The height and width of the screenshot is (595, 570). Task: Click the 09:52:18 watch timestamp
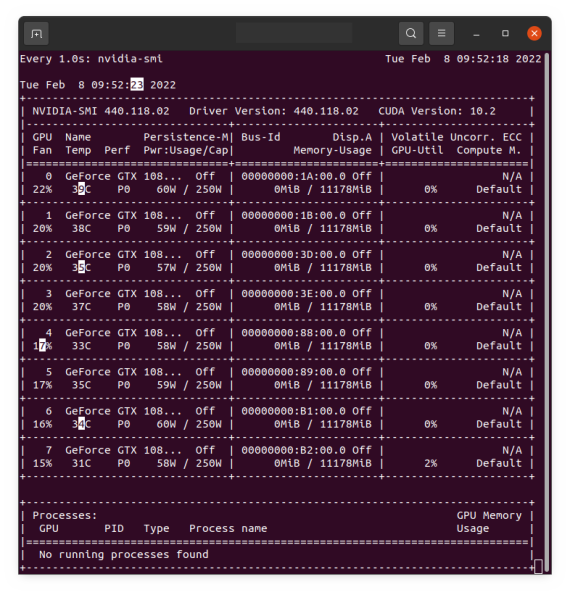coord(482,59)
